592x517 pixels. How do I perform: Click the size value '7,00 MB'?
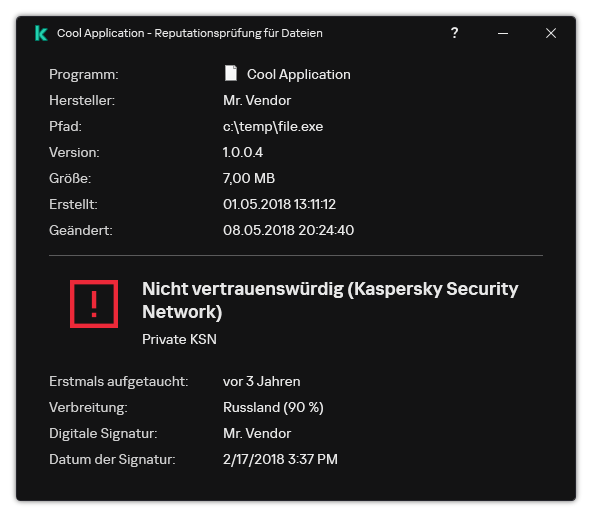pyautogui.click(x=249, y=178)
